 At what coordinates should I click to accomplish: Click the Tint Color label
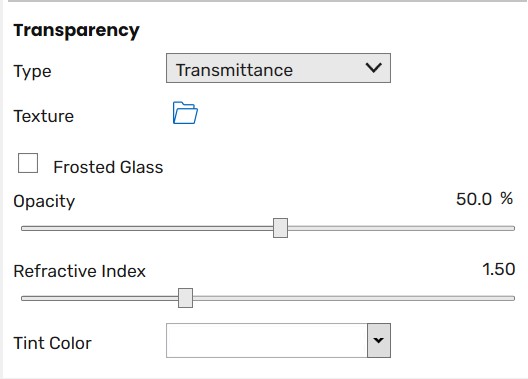point(53,343)
